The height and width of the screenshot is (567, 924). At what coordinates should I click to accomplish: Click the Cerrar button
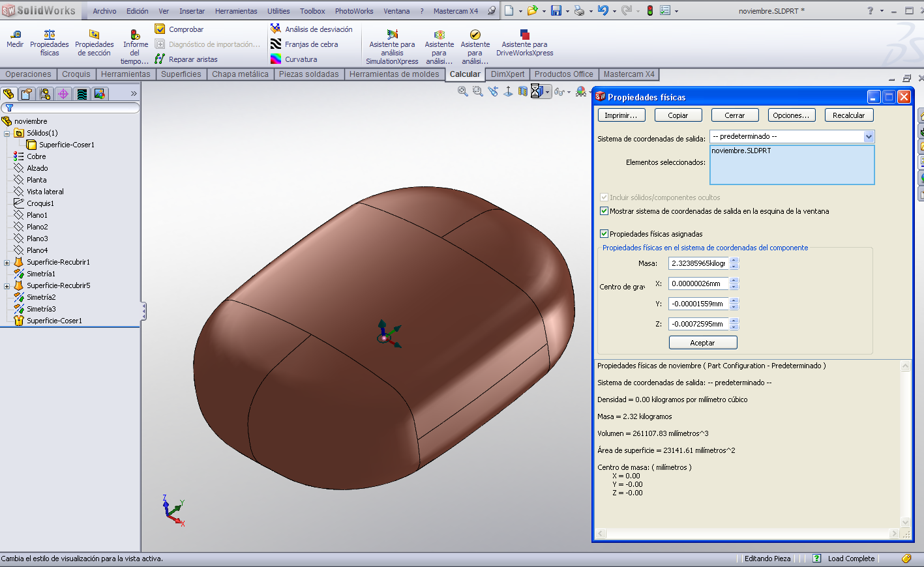click(735, 115)
